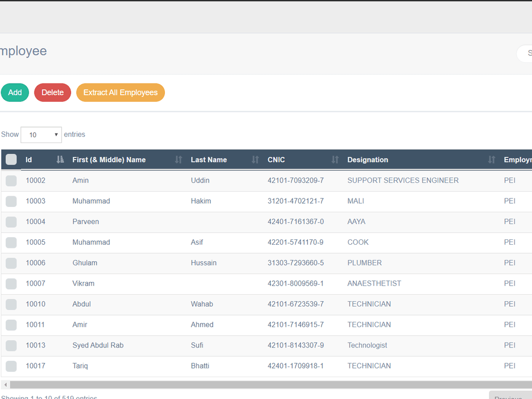
Task: Click the search field at top right
Action: [525, 53]
